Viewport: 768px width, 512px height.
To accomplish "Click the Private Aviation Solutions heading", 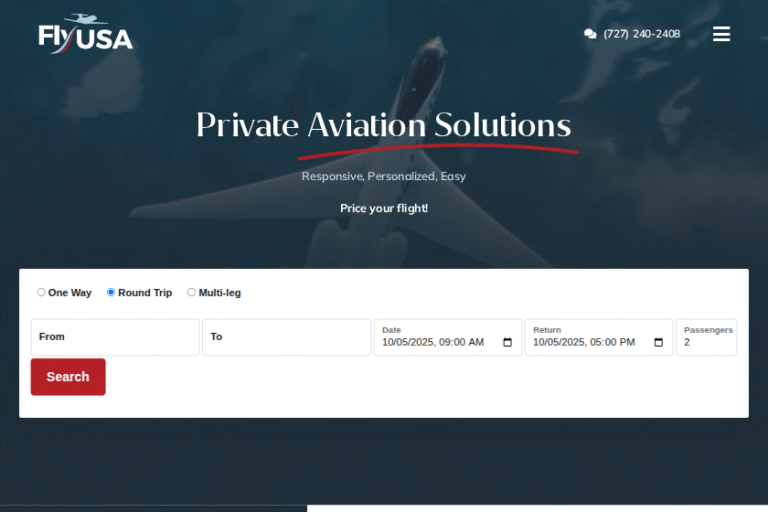I will pos(384,125).
